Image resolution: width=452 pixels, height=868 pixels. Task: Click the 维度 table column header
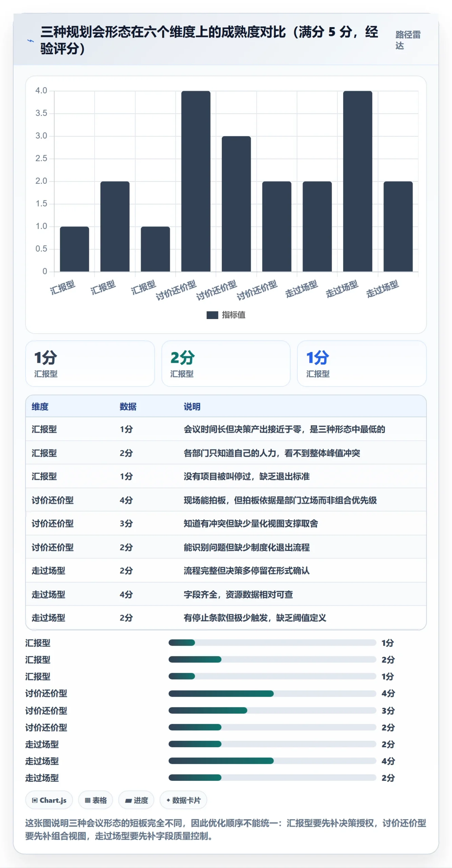coord(40,407)
